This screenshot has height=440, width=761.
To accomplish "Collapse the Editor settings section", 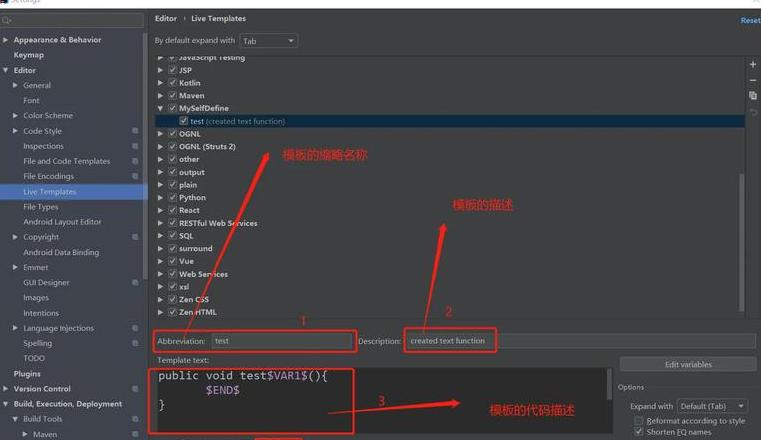I will (x=5, y=70).
